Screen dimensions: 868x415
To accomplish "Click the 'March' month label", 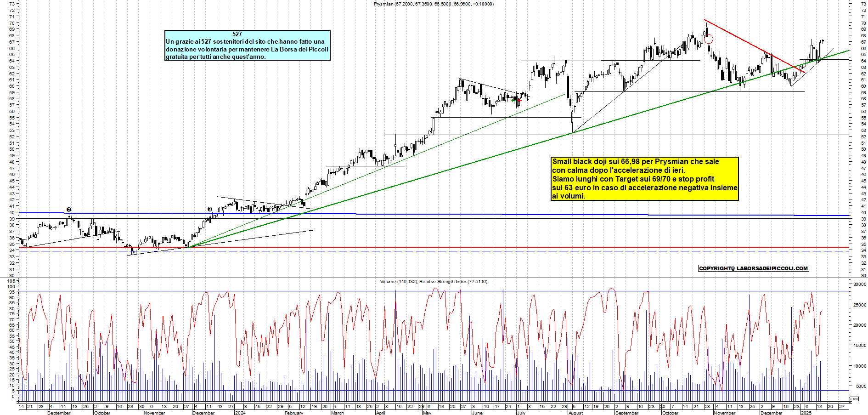I will click(x=338, y=413).
